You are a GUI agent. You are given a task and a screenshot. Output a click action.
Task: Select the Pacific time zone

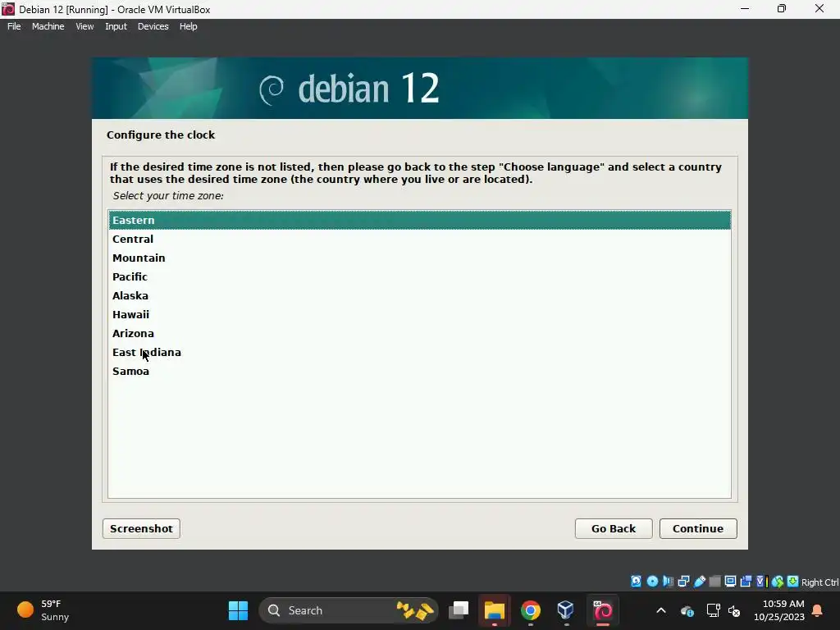[x=419, y=277]
